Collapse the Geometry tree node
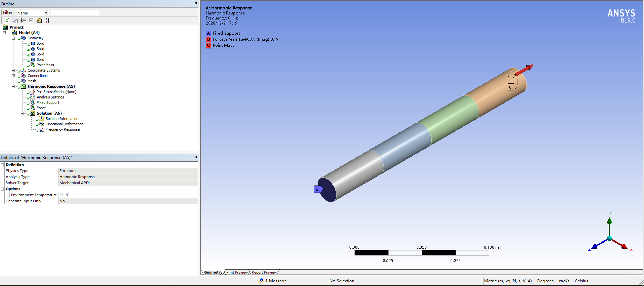Viewport: 644px width, 286px height. (13, 38)
